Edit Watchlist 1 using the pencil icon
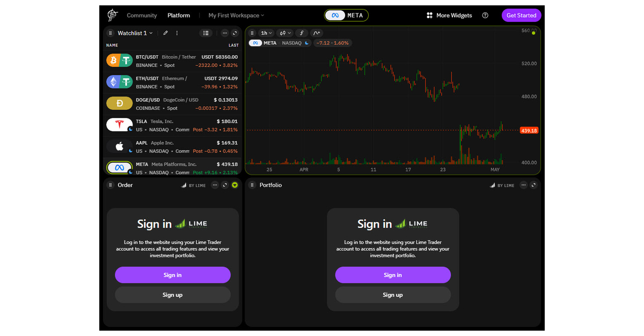This screenshot has height=336, width=644. (x=165, y=33)
